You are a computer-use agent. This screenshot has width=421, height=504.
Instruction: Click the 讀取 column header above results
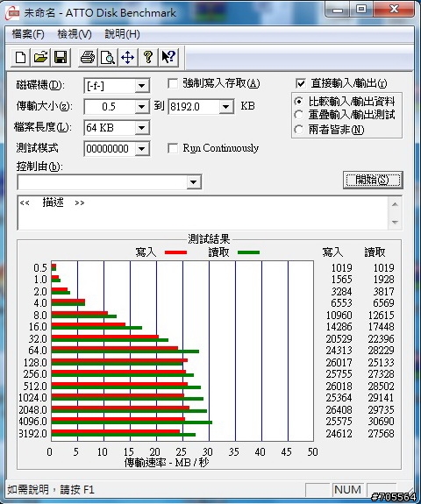pyautogui.click(x=375, y=252)
